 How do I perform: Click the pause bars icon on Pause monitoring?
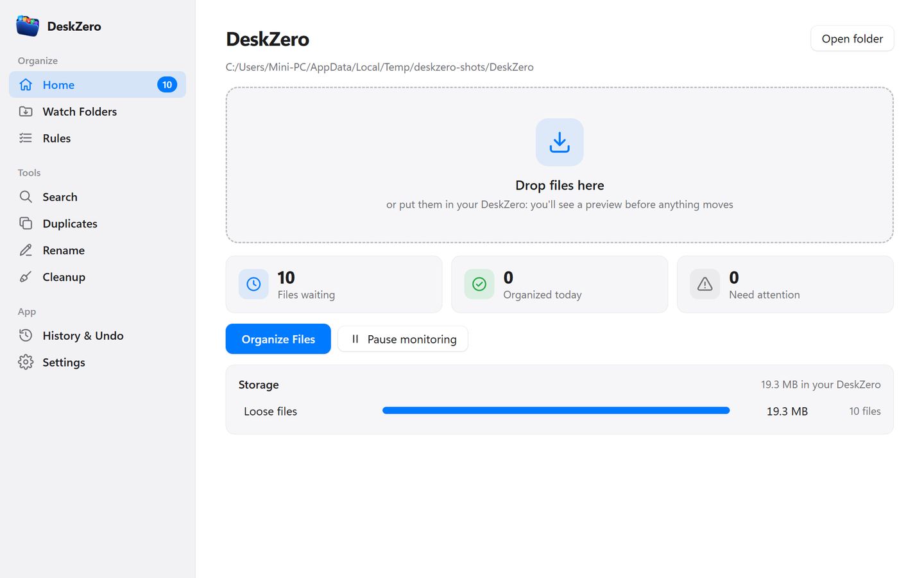coord(355,339)
